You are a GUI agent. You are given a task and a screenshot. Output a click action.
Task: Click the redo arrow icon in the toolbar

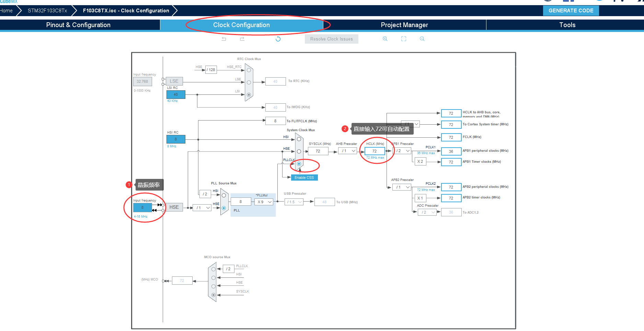point(242,39)
